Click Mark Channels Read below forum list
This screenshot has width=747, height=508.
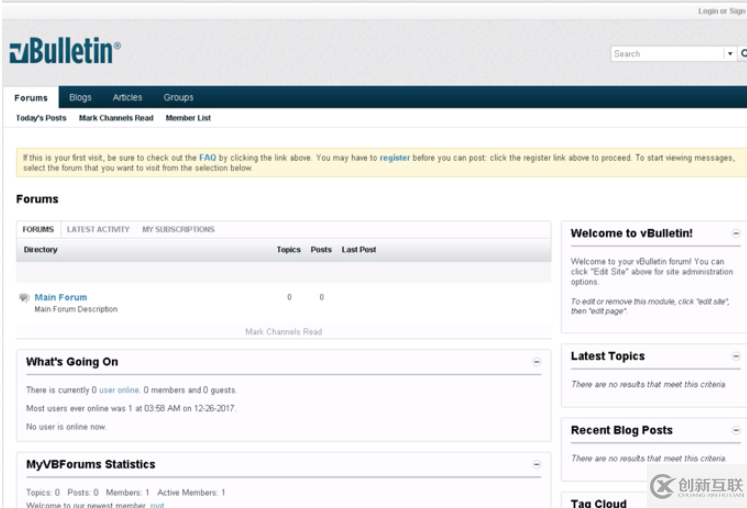pyautogui.click(x=283, y=332)
